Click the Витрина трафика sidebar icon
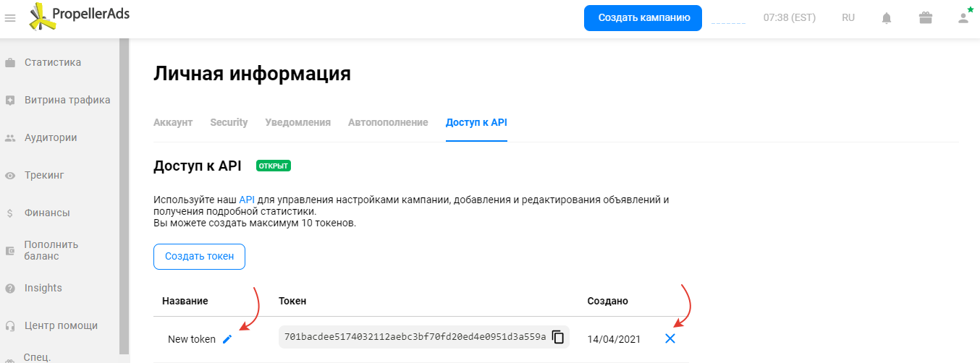 point(10,101)
